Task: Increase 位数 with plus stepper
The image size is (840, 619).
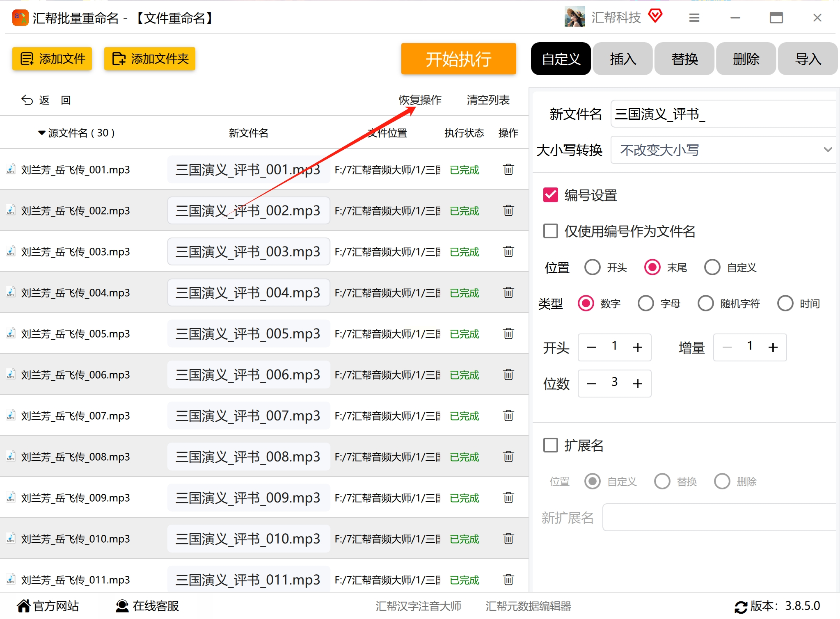Action: pos(637,384)
